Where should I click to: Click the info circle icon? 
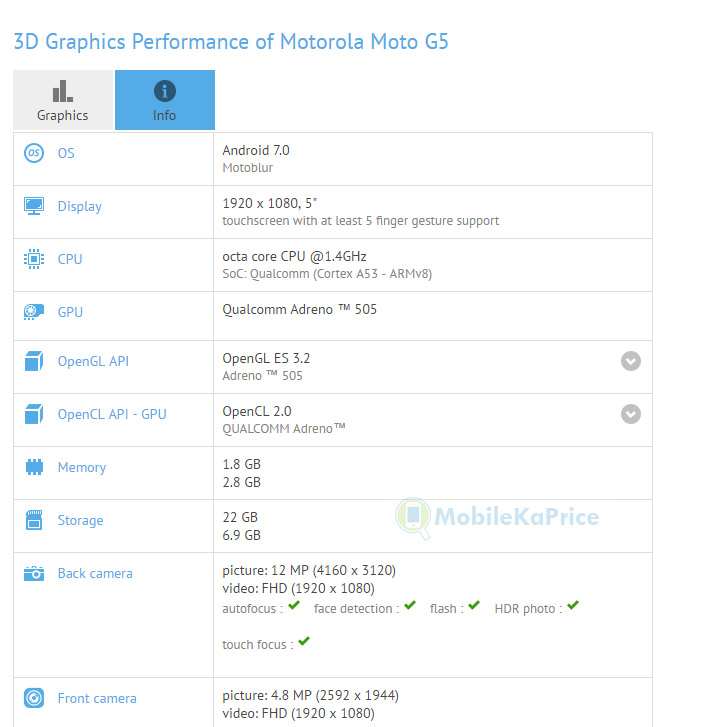[x=165, y=91]
